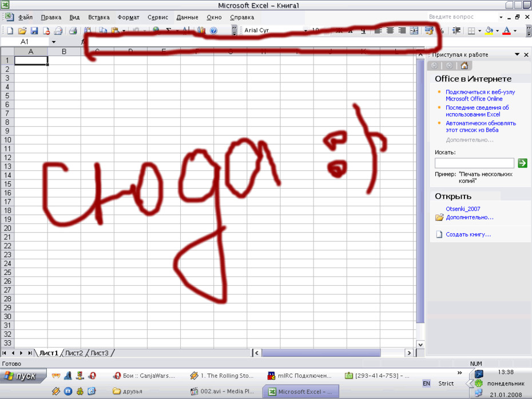Create a new blank workbook icon

pyautogui.click(x=10, y=31)
